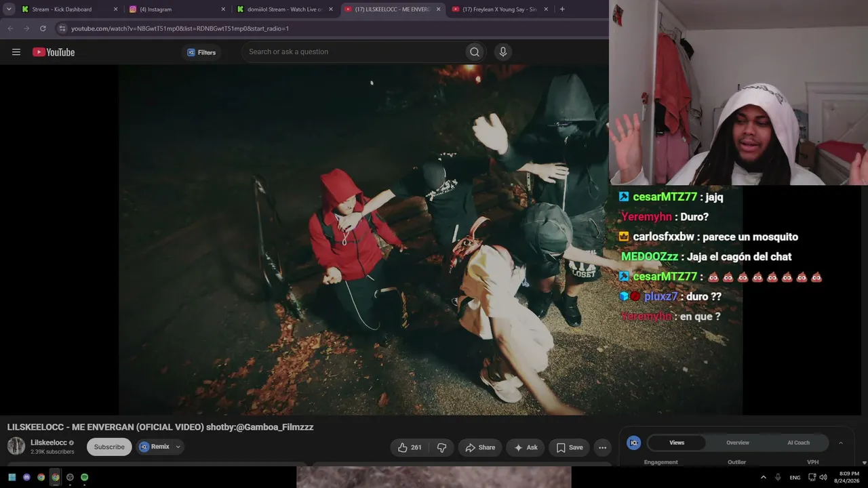868x488 pixels.
Task: Open the purple taskbar app icon
Action: (26, 477)
